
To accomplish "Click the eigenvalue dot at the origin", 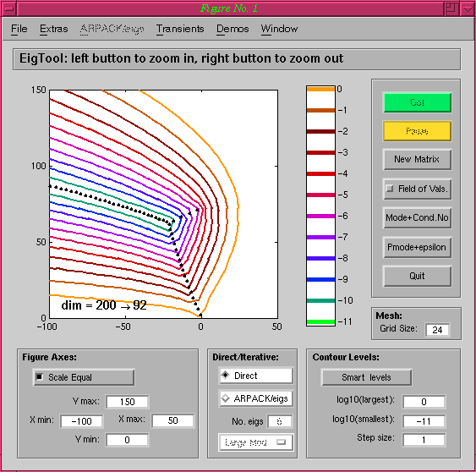I will (200, 315).
